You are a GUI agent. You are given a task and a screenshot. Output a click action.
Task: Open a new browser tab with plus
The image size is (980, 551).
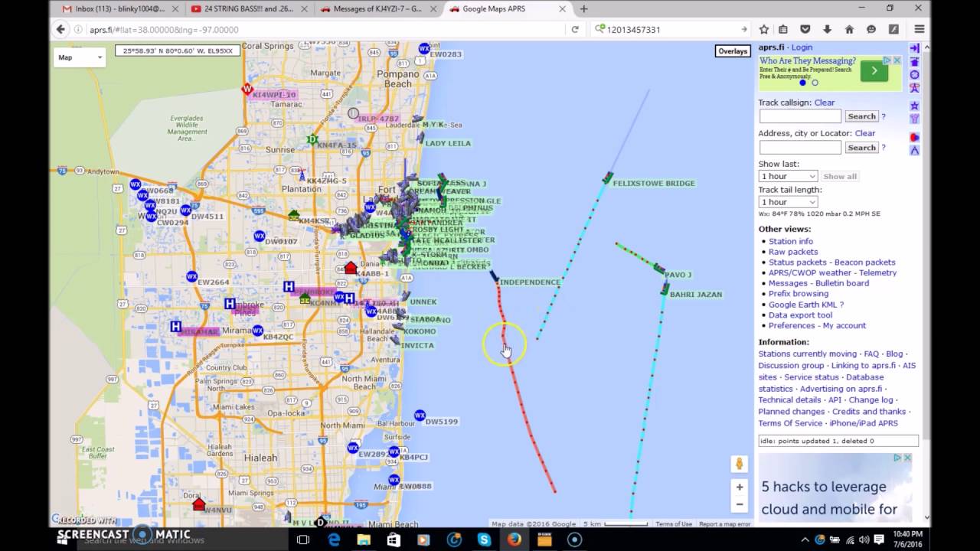584,9
